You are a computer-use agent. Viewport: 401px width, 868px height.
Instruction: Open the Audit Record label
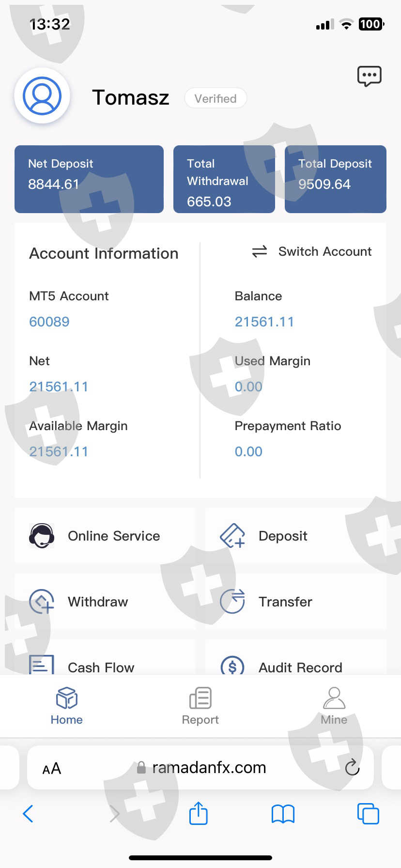[x=300, y=667]
